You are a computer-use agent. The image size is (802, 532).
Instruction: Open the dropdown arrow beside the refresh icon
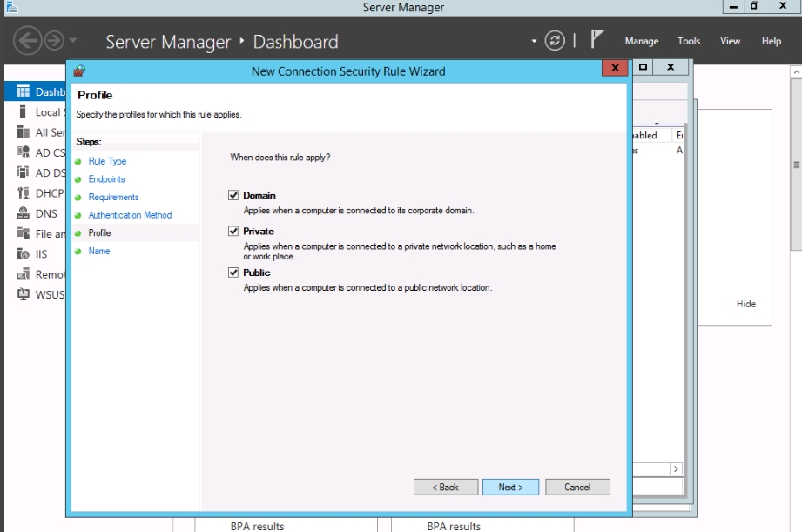[534, 41]
